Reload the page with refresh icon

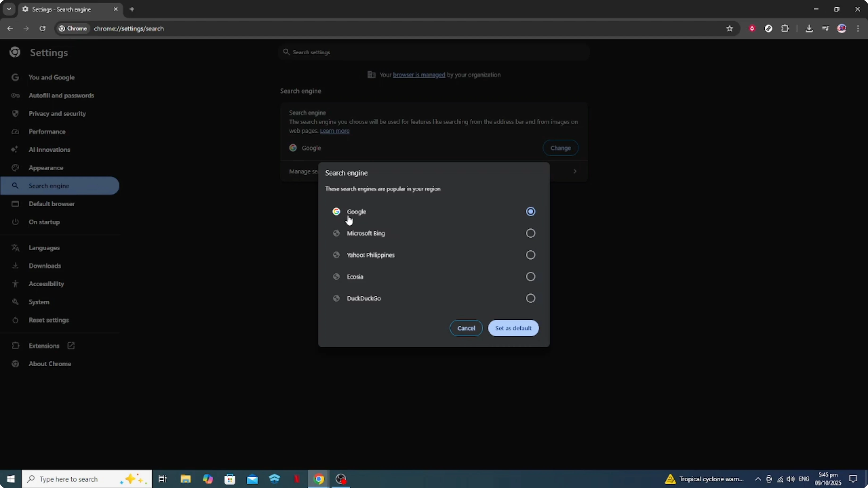pyautogui.click(x=42, y=29)
